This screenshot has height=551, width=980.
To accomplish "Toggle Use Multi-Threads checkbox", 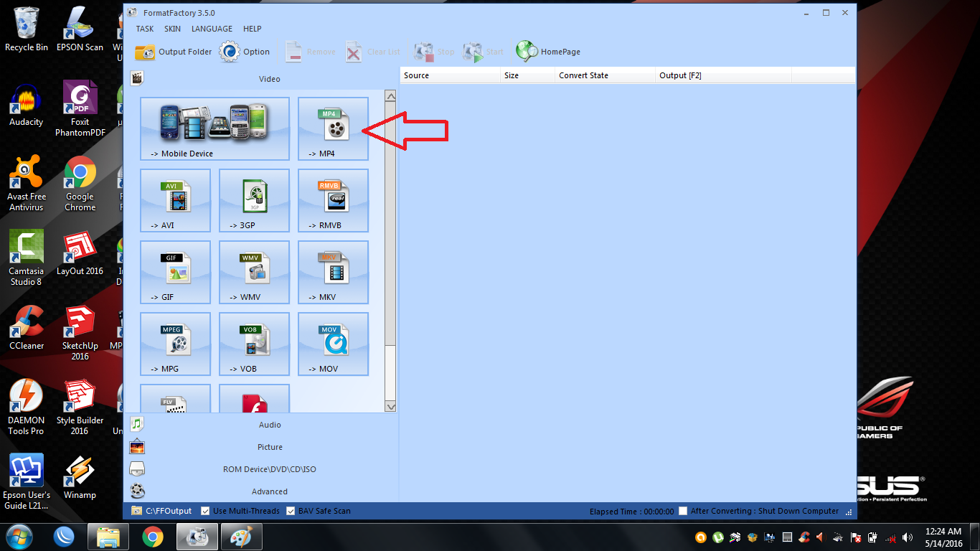I will tap(206, 511).
